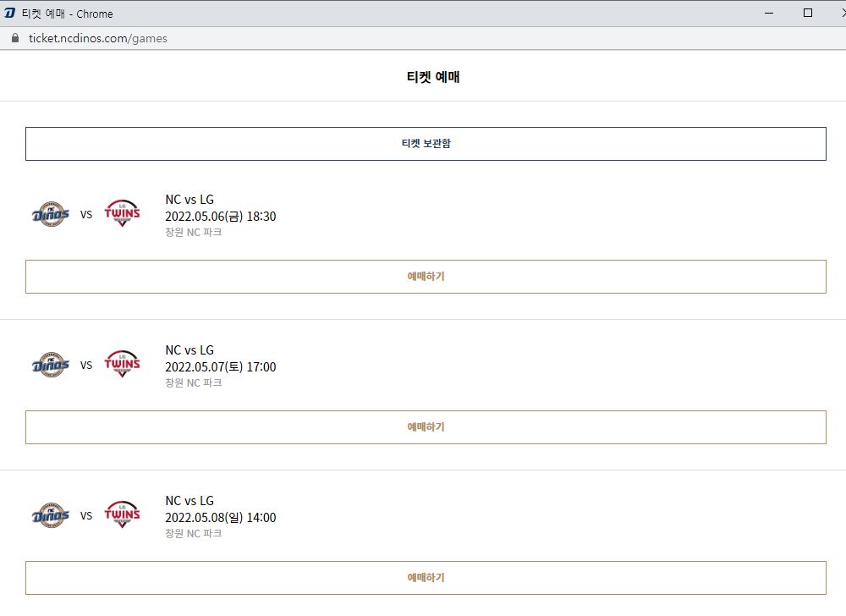Click NC vs LG title of the 05.08 game

click(x=190, y=501)
